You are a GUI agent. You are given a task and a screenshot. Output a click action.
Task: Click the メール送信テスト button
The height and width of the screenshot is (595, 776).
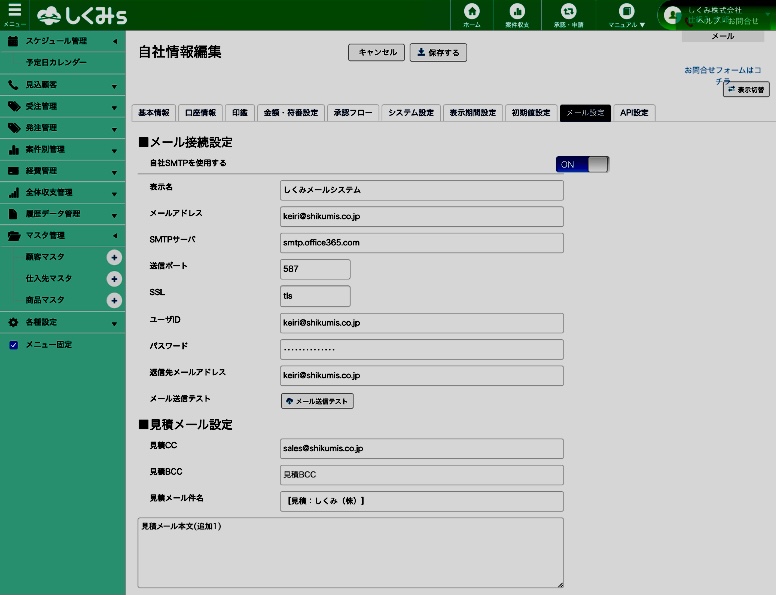click(x=317, y=401)
